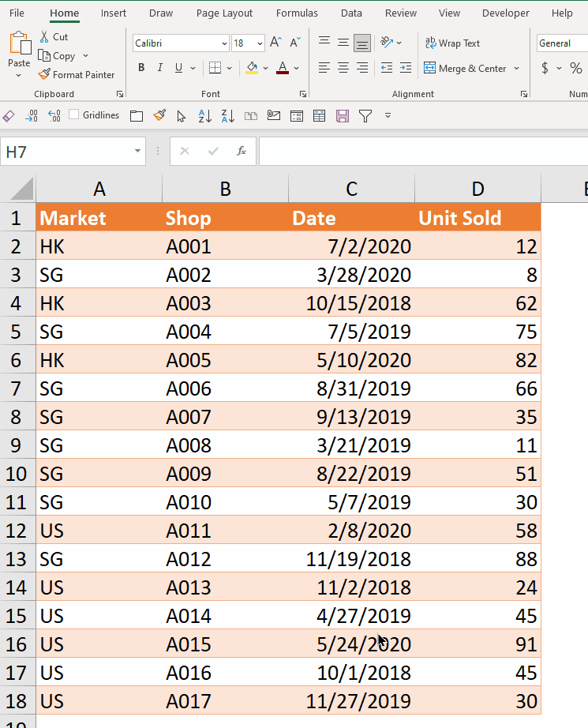
Task: Click Insert Function fx icon
Action: (x=242, y=151)
